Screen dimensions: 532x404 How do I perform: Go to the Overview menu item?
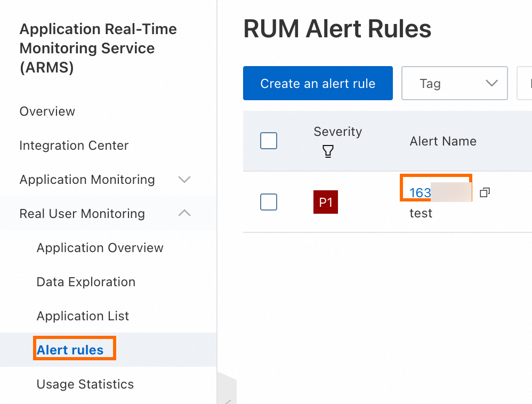tap(47, 111)
